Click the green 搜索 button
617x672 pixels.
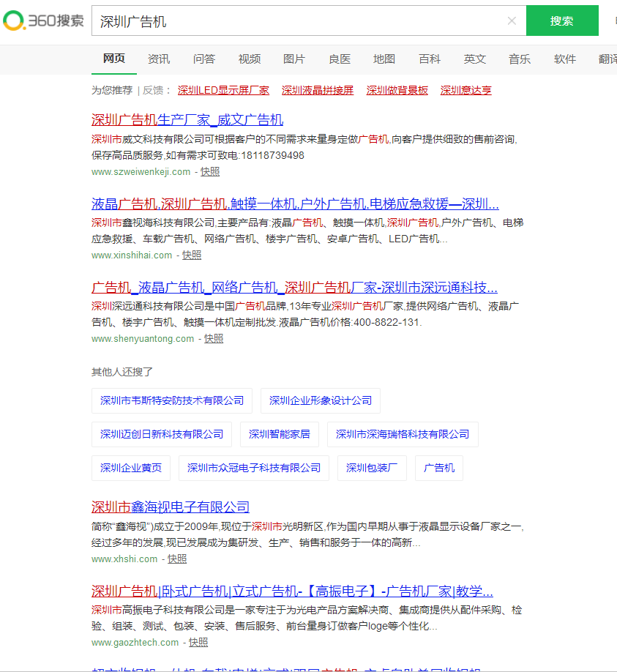(x=562, y=20)
